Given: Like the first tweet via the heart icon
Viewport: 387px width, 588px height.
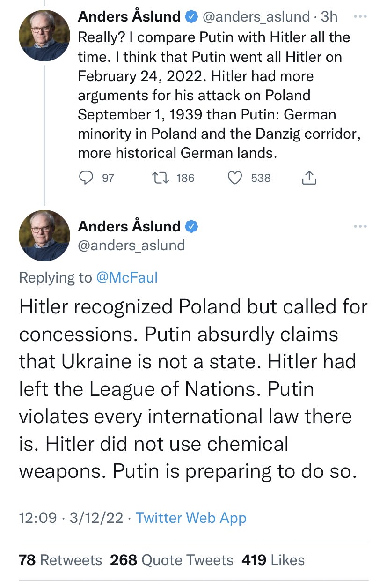Looking at the screenshot, I should tap(235, 178).
